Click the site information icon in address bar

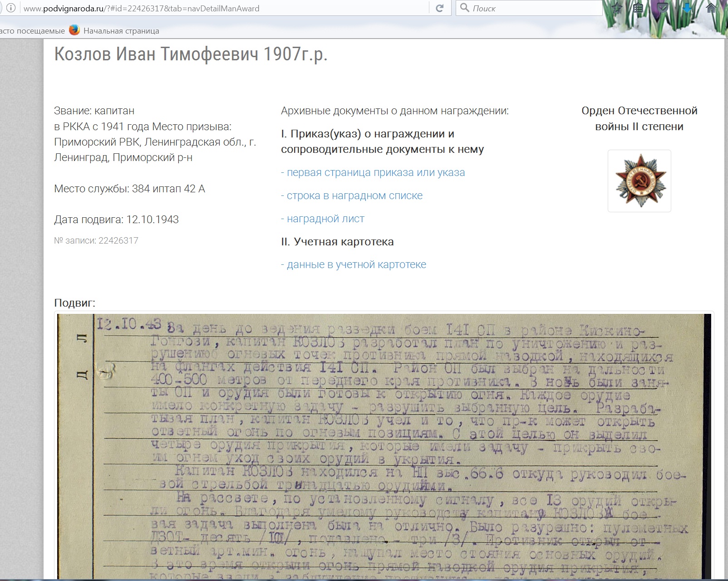(11, 8)
